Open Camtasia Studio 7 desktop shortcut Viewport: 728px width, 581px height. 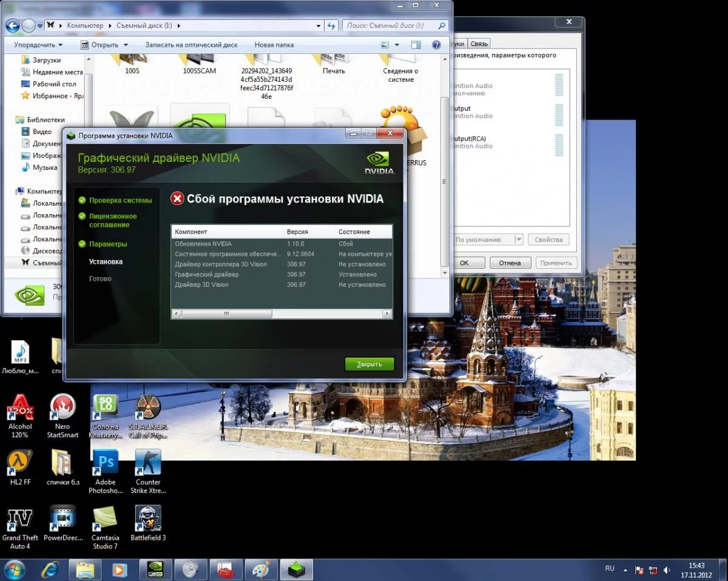(x=106, y=528)
